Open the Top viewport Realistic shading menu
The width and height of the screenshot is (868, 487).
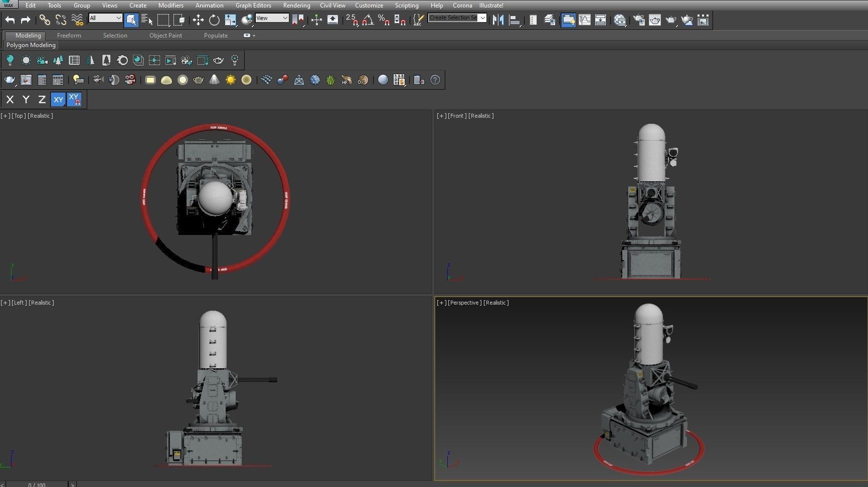(x=40, y=116)
